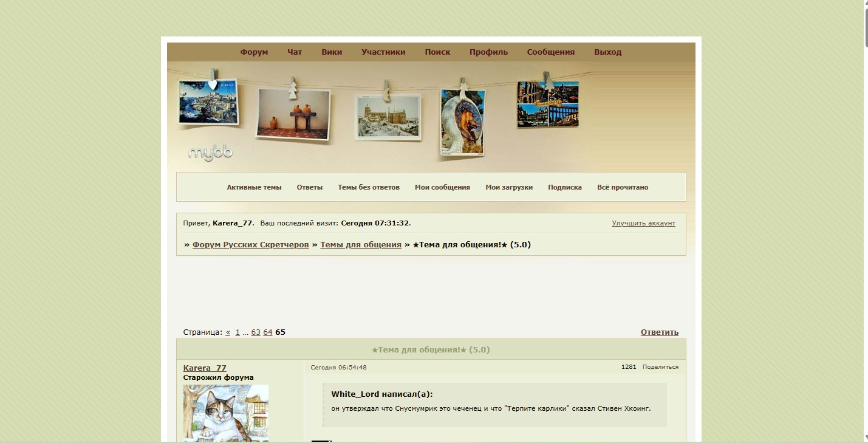Open the Ответы link
Screen dimensions: 868x443
pos(310,187)
